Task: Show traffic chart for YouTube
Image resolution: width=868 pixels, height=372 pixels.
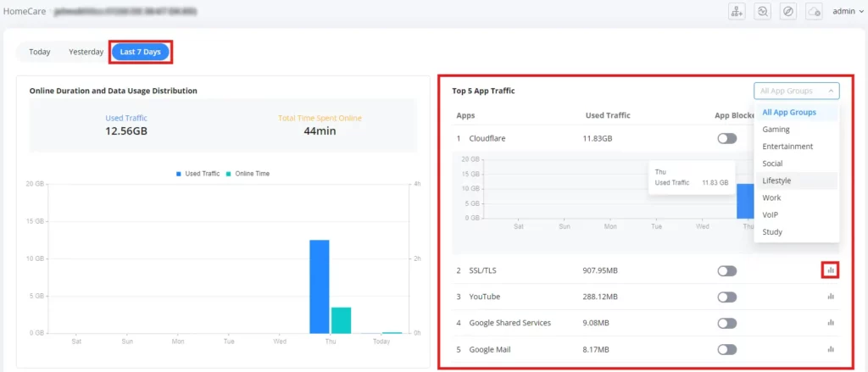Action: click(x=831, y=297)
